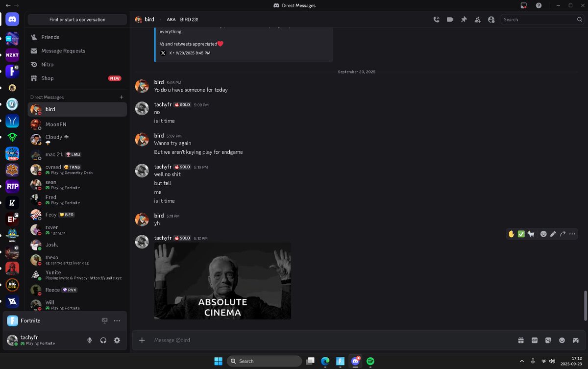Open the Reece conversation
This screenshot has height=369, width=588.
point(77,290)
